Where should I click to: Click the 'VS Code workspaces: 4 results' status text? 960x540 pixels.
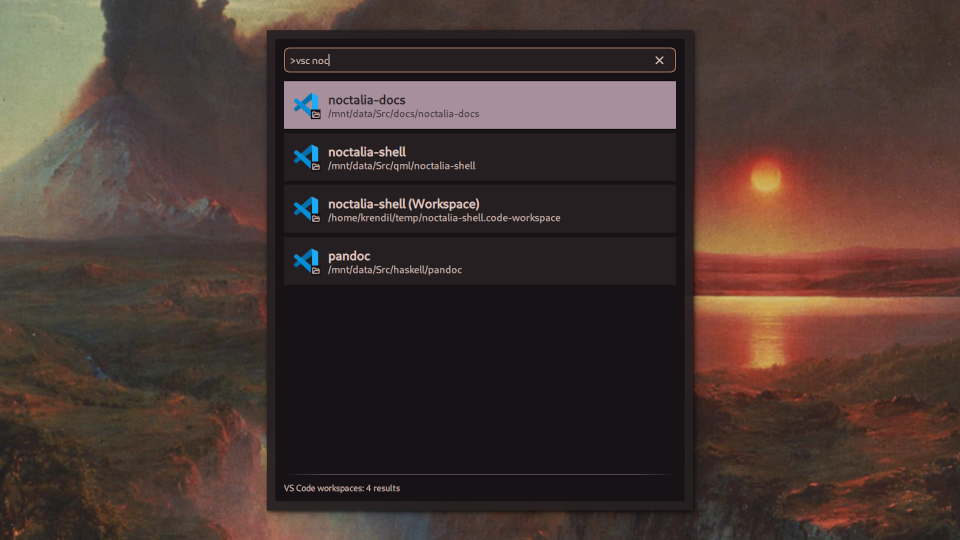click(x=342, y=488)
